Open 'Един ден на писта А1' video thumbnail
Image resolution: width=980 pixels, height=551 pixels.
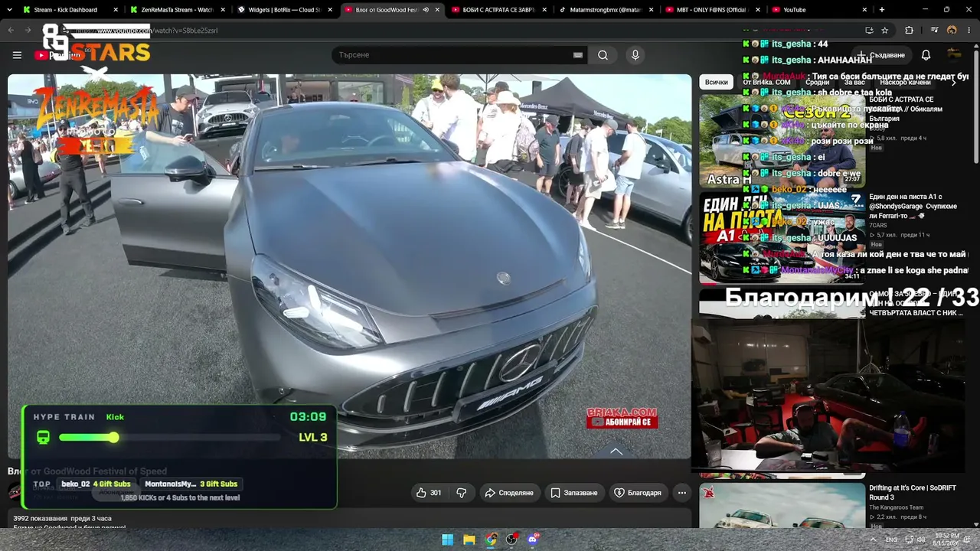pos(782,238)
